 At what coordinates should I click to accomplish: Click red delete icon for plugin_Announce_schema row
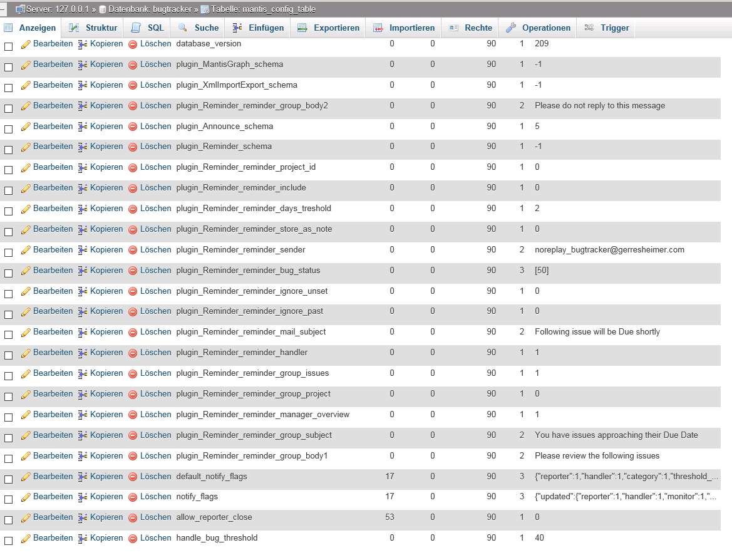tap(133, 127)
